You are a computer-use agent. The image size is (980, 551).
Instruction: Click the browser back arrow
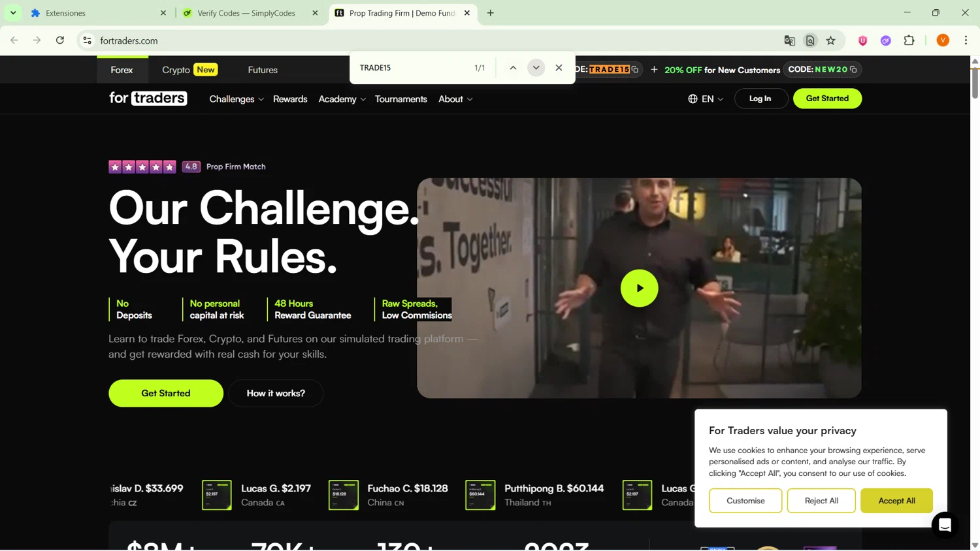tap(14, 40)
